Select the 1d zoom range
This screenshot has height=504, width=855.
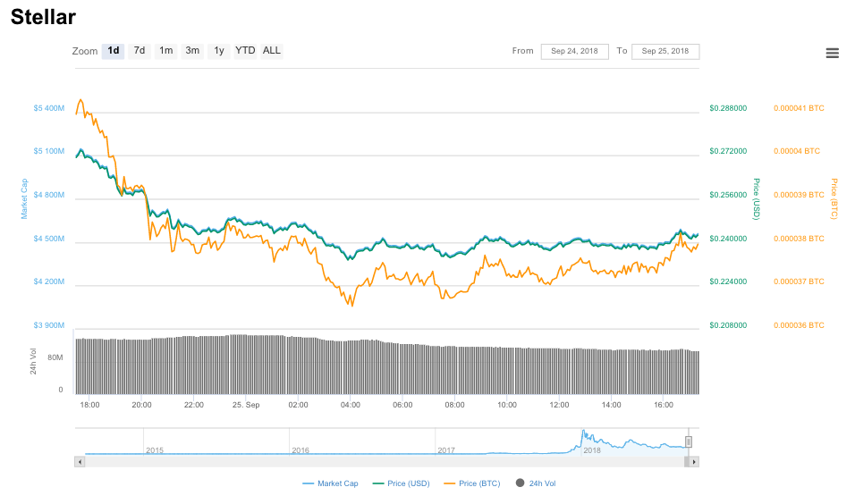click(113, 51)
